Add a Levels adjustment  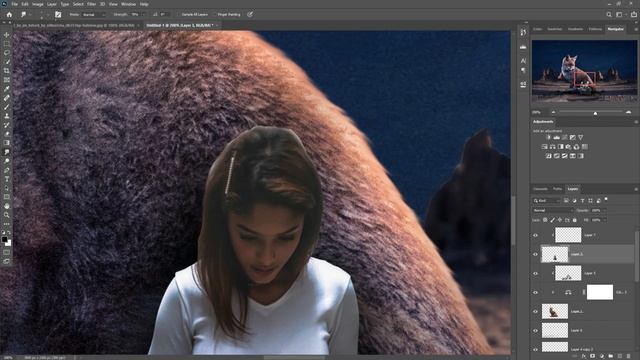[x=556, y=138]
